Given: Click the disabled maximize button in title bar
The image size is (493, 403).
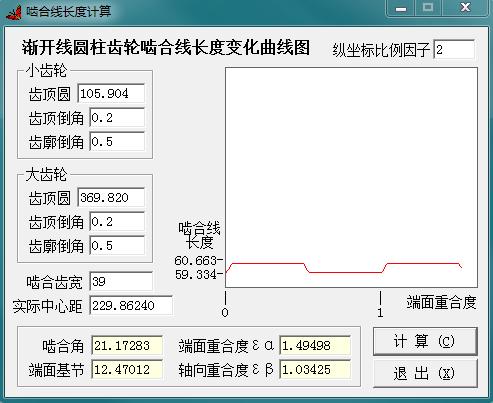Looking at the screenshot, I should tap(428, 8).
